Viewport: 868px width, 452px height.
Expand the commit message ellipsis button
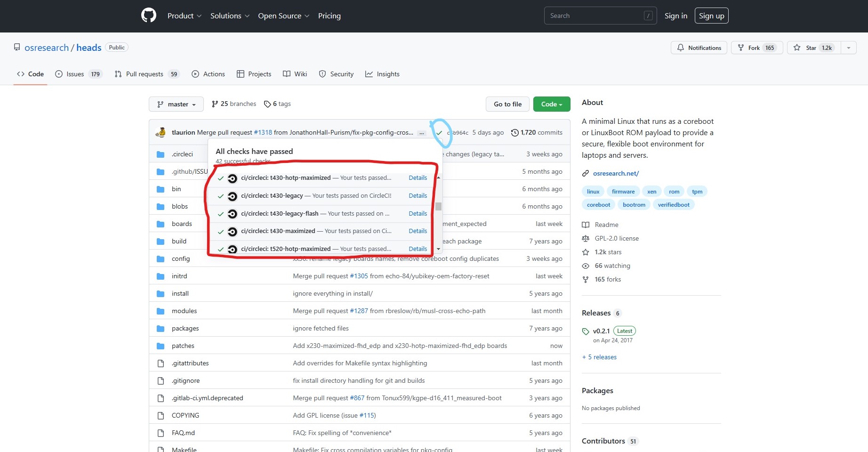422,133
